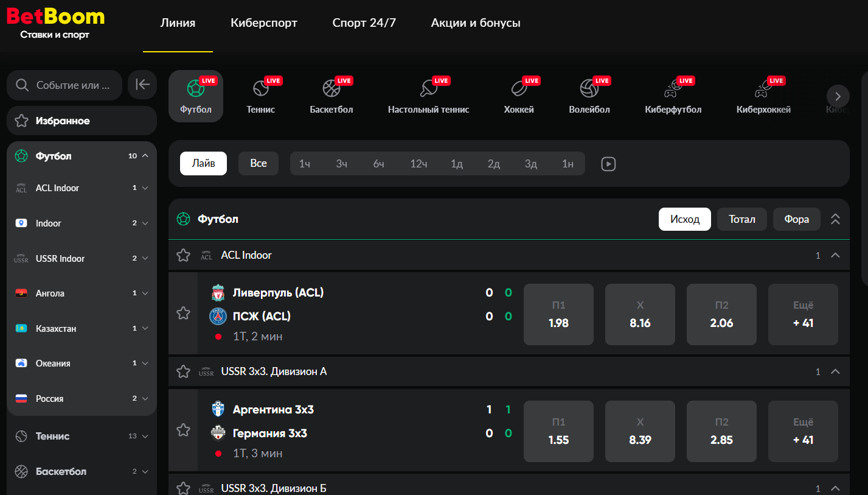868x495 pixels.
Task: Switch filter to Лайв
Action: (x=203, y=164)
